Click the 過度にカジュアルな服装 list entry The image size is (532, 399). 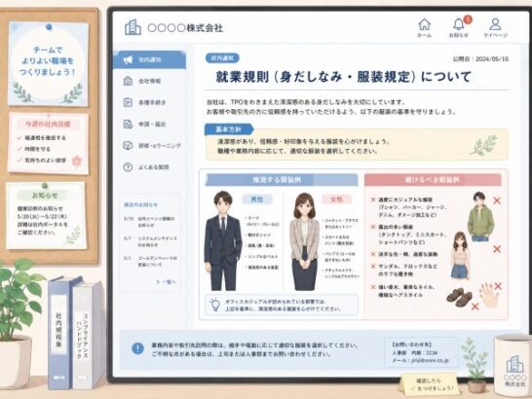click(x=409, y=207)
